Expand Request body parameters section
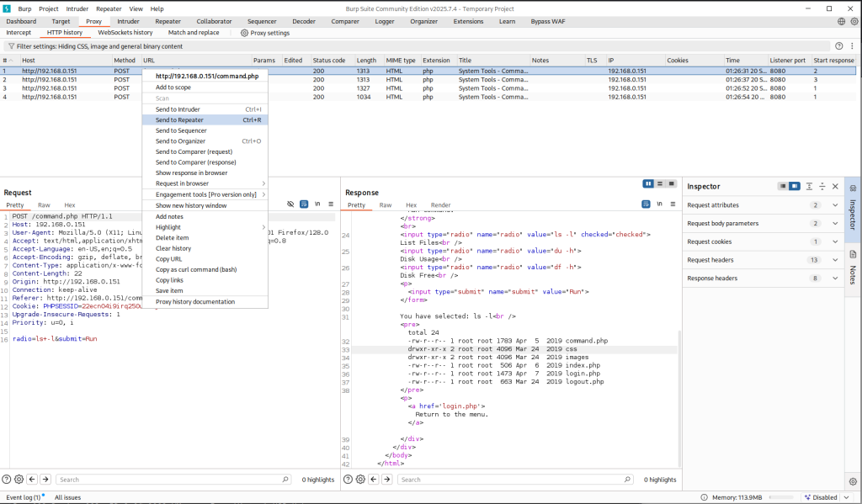Image resolution: width=862 pixels, height=504 pixels. coord(835,224)
